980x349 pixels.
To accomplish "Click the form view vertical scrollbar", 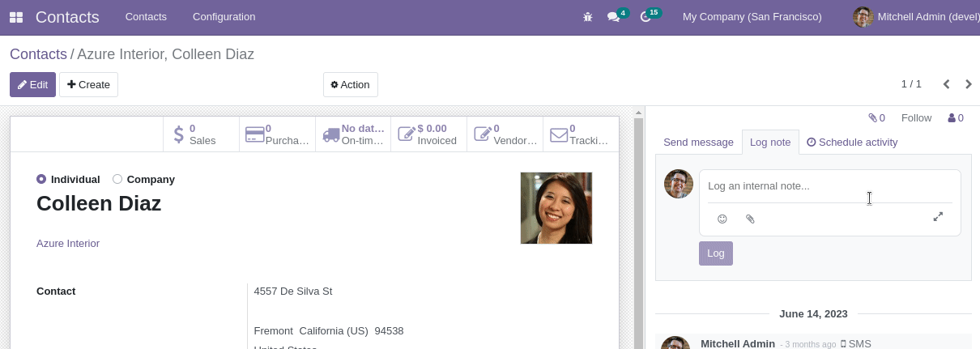I will click(x=639, y=227).
